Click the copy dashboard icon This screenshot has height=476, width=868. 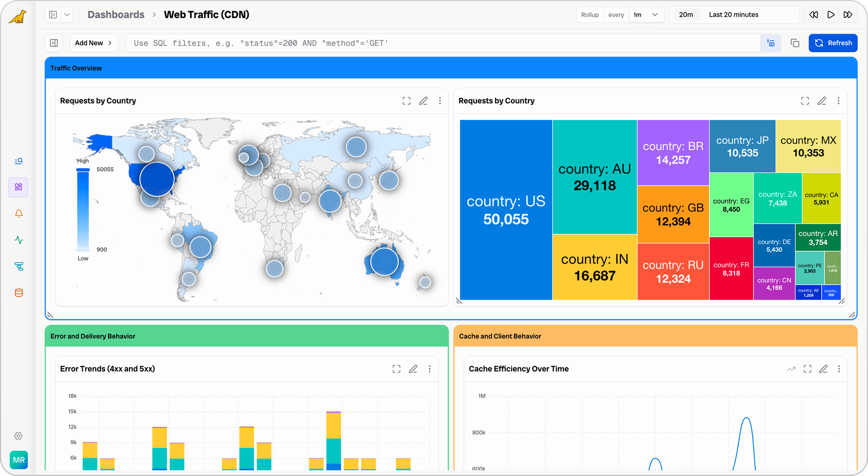795,43
